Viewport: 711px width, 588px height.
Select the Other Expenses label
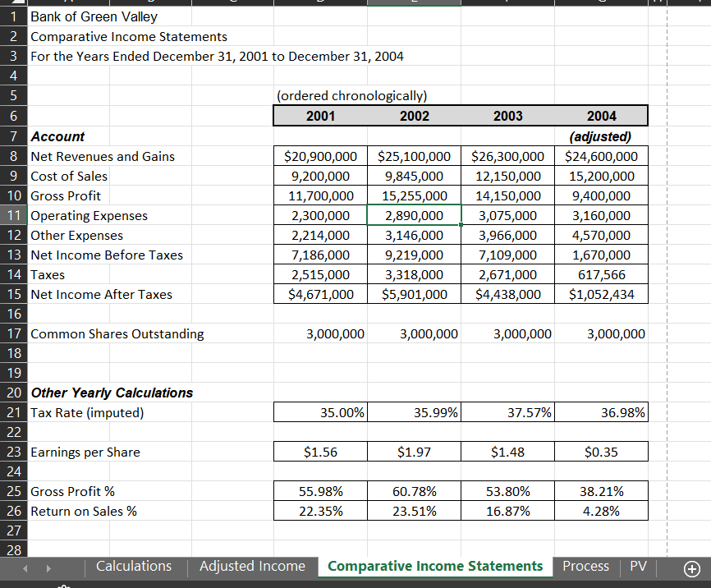click(76, 235)
